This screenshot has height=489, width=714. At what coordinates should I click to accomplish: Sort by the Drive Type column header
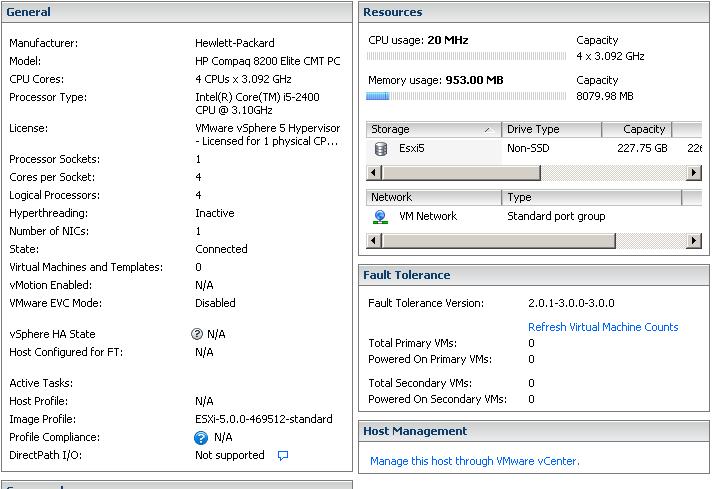point(551,129)
